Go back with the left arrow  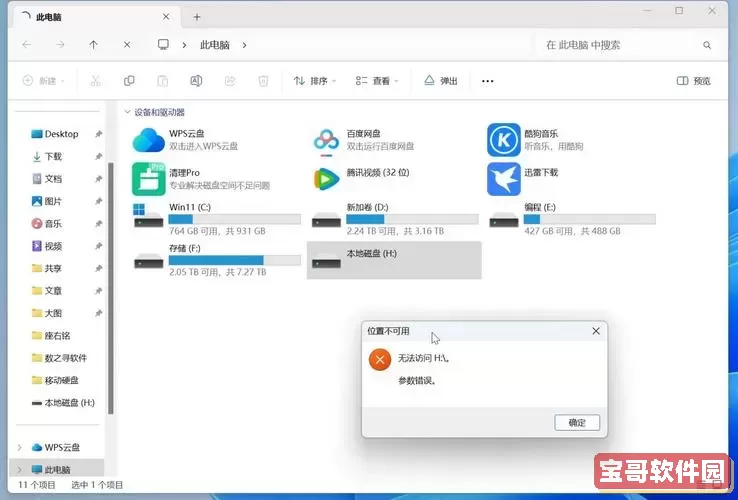click(x=27, y=45)
